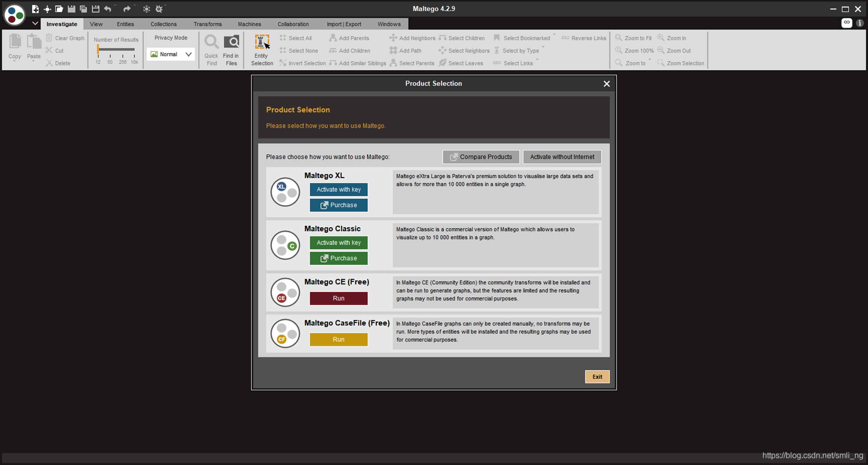Close the Product Selection dialog
Screen dimensions: 868x465
(606, 84)
